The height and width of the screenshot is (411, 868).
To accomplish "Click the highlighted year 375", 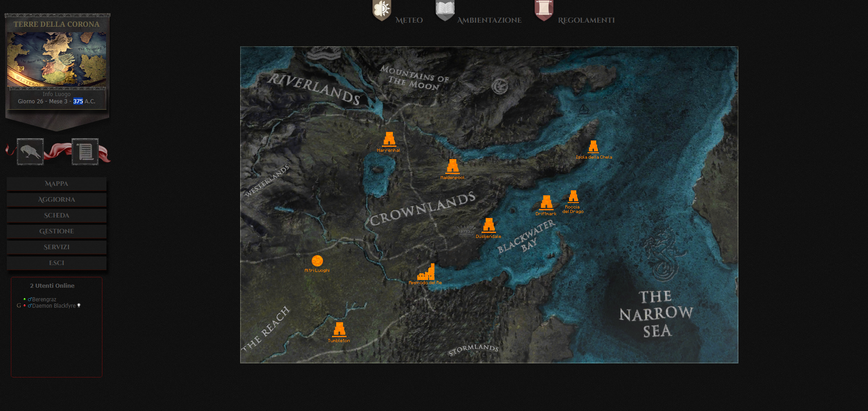I will [x=78, y=102].
